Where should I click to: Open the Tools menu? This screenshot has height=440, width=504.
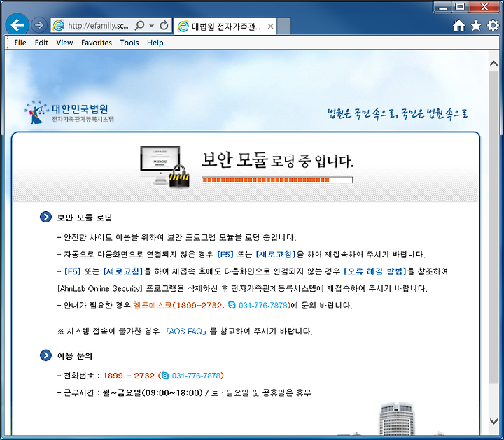pyautogui.click(x=129, y=43)
